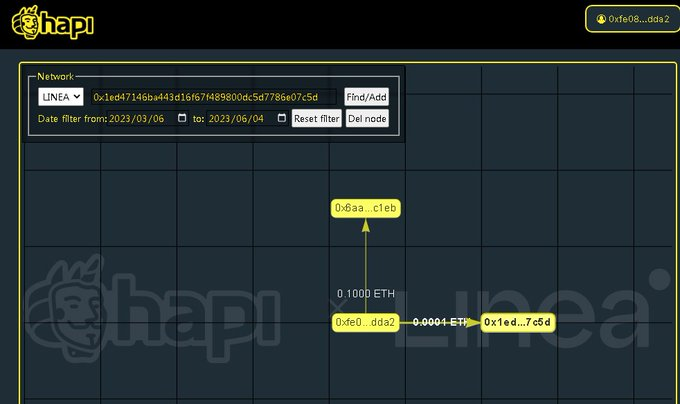Select the 0xfe0...dda2 graph node
The width and height of the screenshot is (680, 404).
(366, 323)
